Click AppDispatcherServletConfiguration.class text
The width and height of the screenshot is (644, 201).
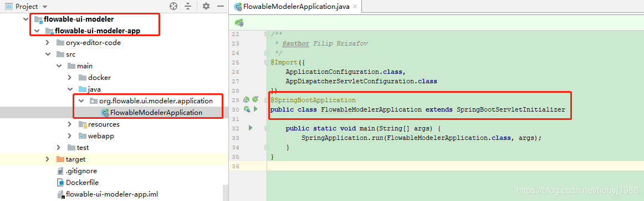click(x=361, y=81)
